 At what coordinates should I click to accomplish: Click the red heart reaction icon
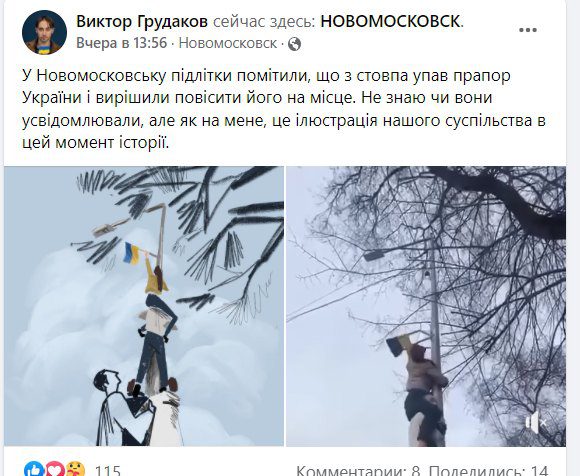coord(54,469)
